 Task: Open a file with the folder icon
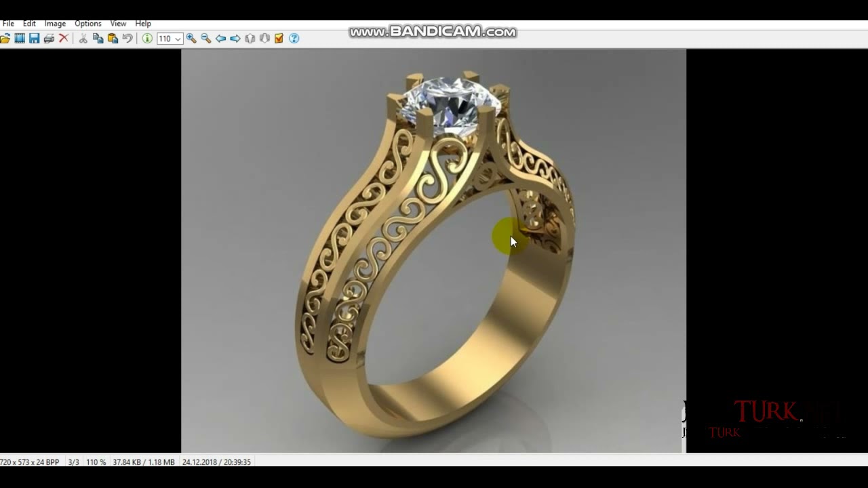point(5,39)
